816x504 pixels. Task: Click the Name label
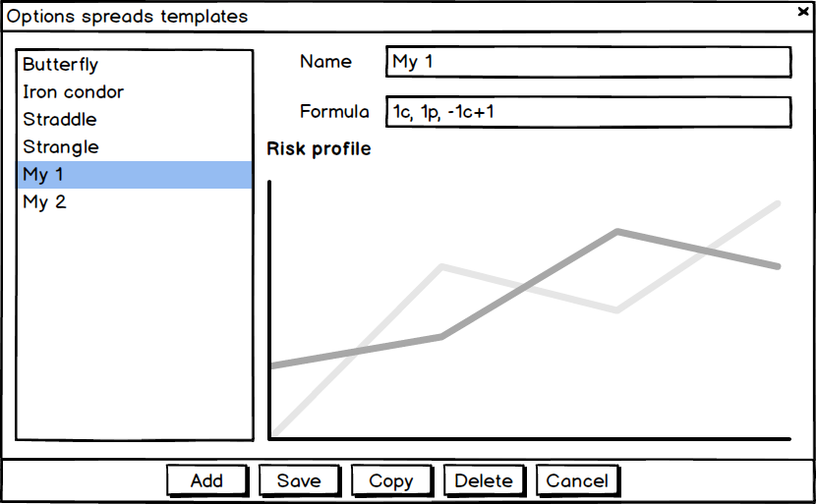coord(325,62)
